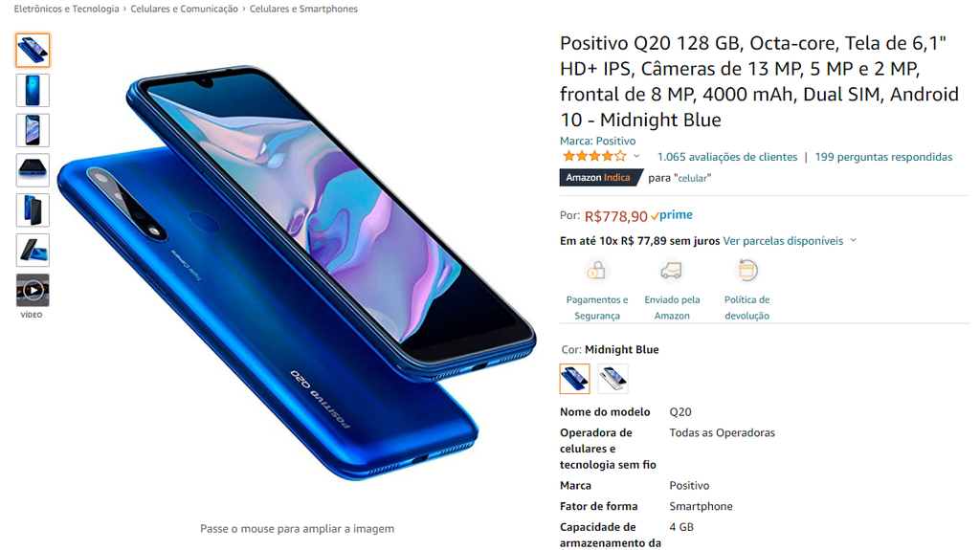Open the 1.065 avaliações de clientes link
Viewport: 980px width, 550px height.
727,157
